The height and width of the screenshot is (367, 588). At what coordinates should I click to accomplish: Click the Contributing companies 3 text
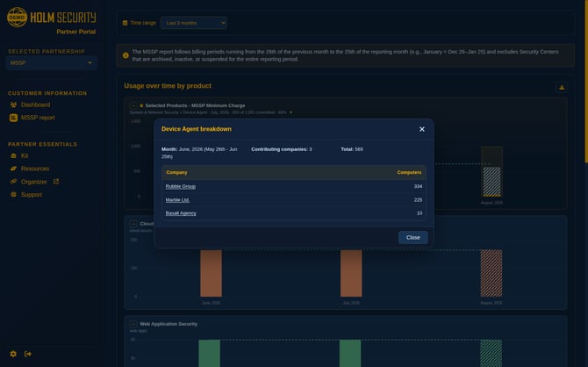281,149
